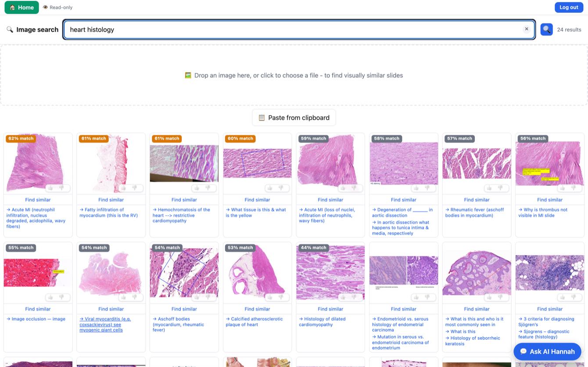Viewport: 588px width, 367px height.
Task: Thumbs down the Calcified atherosclerotic plaque card
Action: click(x=281, y=297)
